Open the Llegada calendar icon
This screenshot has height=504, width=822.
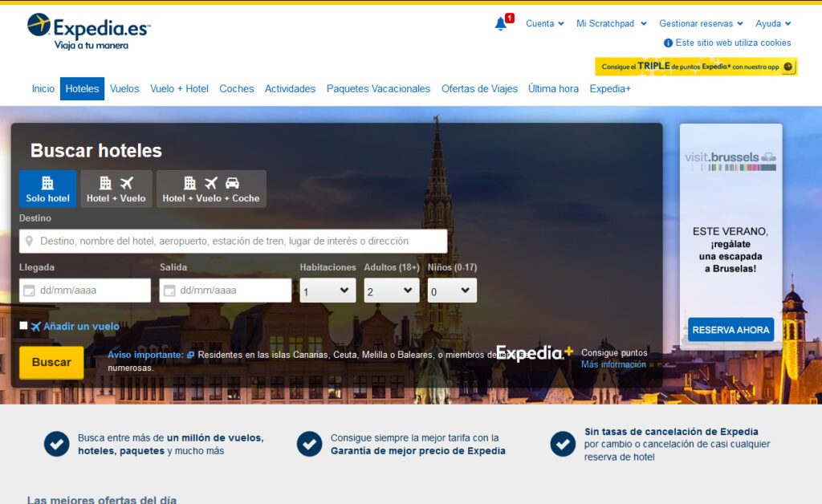click(28, 291)
